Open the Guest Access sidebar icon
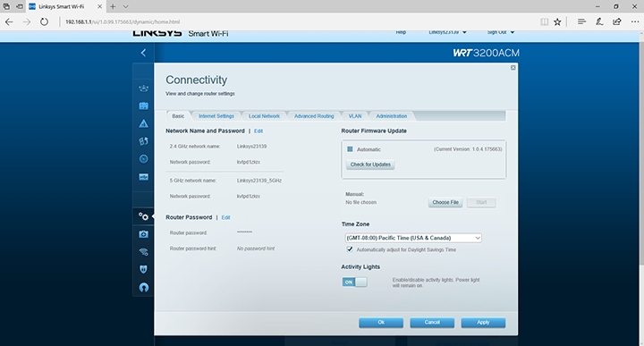This screenshot has width=644, height=346. (143, 105)
